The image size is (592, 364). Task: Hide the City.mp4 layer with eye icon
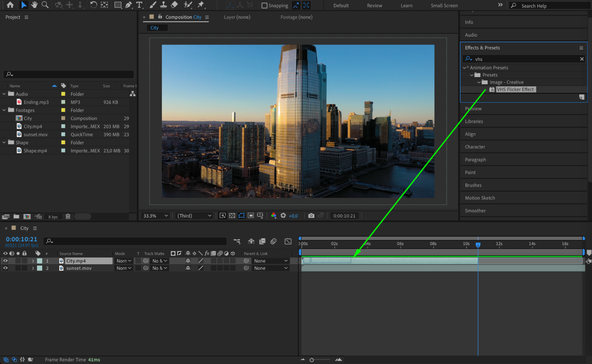click(5, 261)
